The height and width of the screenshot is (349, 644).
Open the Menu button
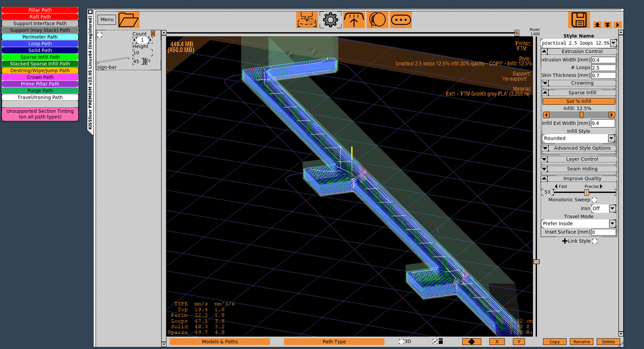[x=107, y=19]
